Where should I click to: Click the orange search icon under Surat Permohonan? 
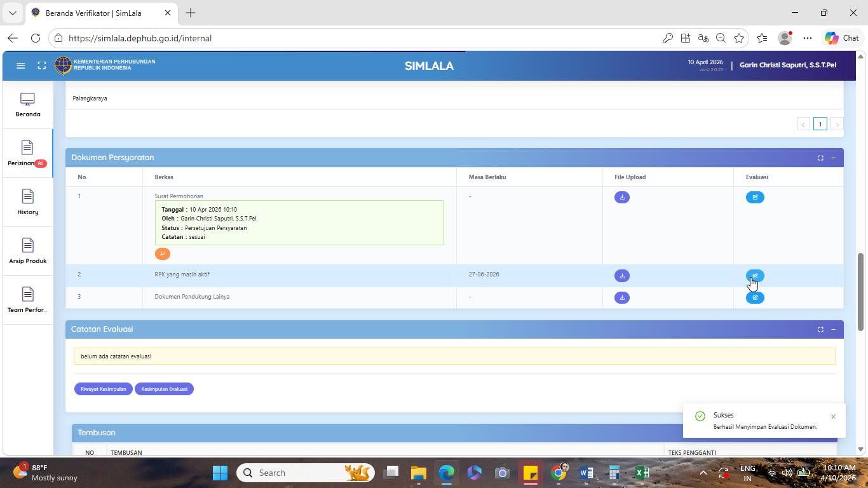coord(163,254)
